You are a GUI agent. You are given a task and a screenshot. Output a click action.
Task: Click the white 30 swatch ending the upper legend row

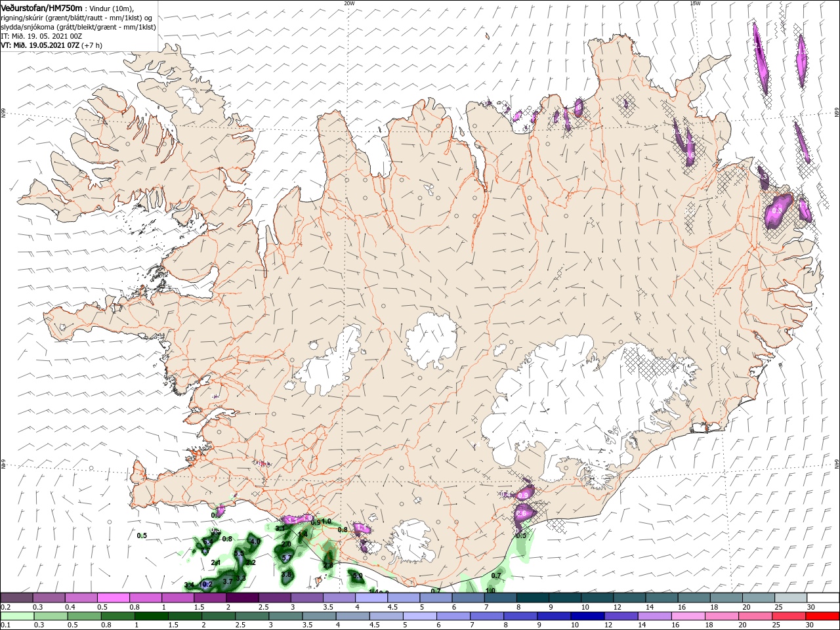(822, 597)
